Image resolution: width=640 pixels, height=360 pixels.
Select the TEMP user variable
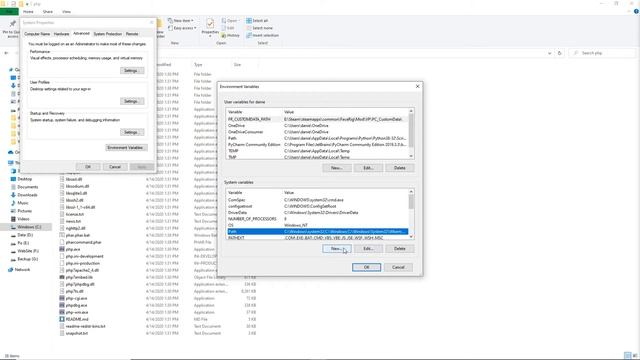[x=317, y=151]
